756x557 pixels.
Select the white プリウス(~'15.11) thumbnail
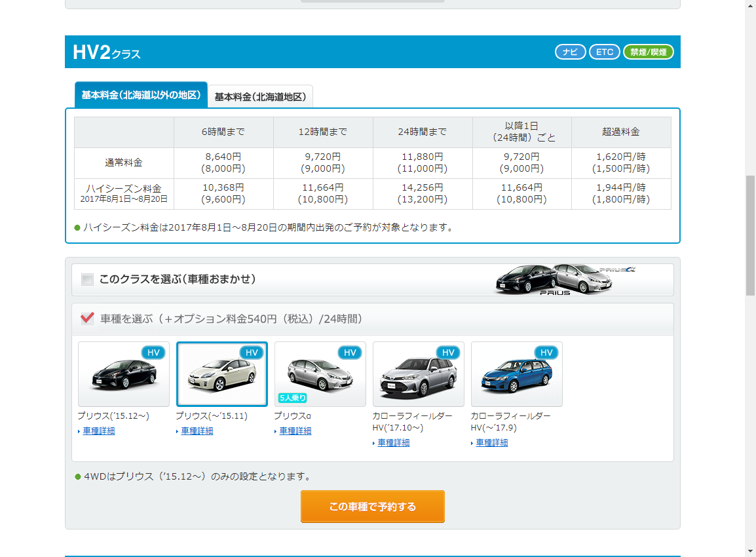222,374
